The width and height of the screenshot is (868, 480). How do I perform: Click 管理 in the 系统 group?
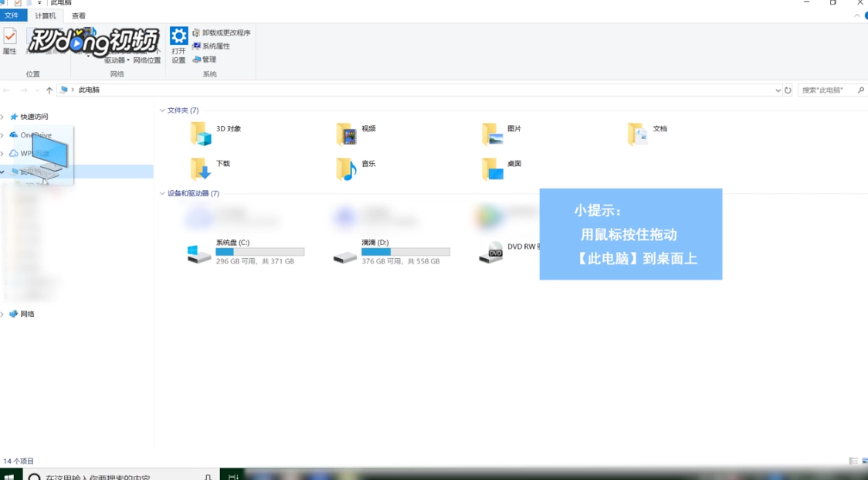(205, 60)
